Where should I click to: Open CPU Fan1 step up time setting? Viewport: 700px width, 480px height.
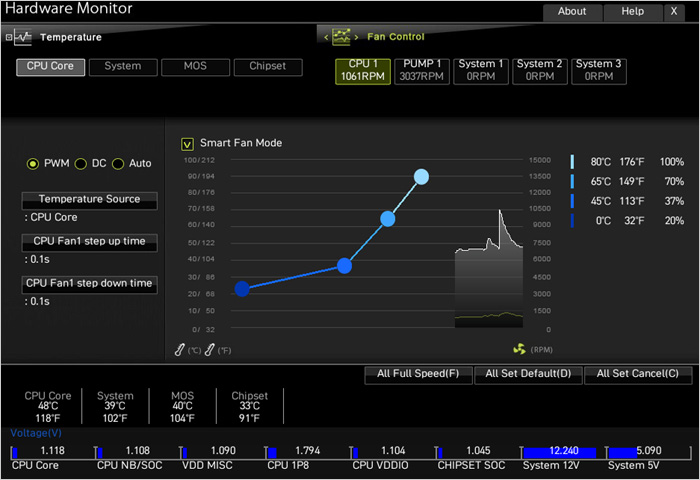(x=89, y=242)
